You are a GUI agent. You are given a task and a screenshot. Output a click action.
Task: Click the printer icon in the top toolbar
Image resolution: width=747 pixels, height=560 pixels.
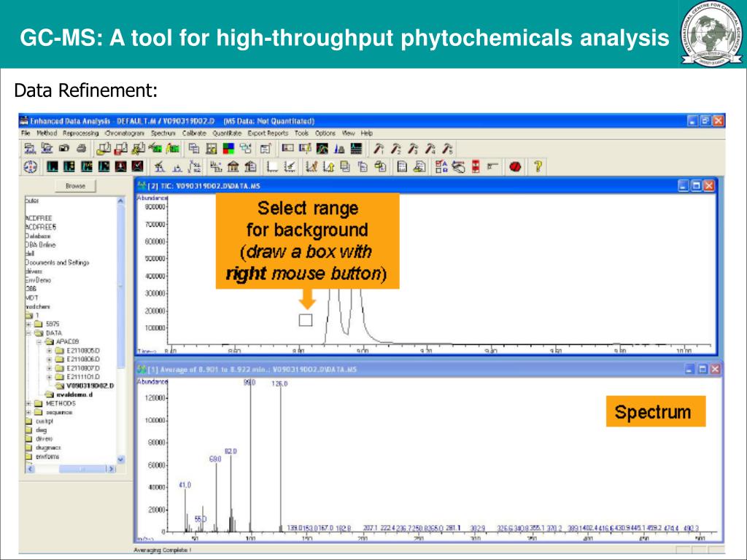82,149
